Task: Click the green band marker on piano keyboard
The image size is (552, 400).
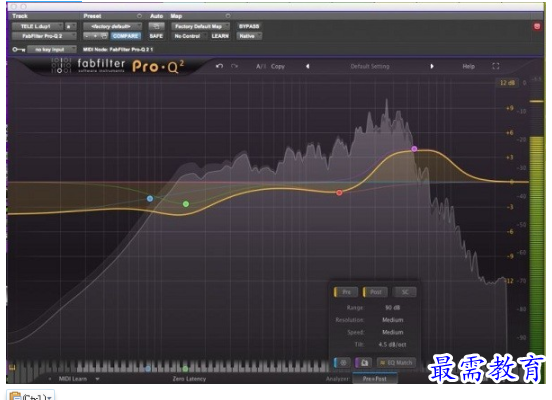Action: tap(185, 369)
